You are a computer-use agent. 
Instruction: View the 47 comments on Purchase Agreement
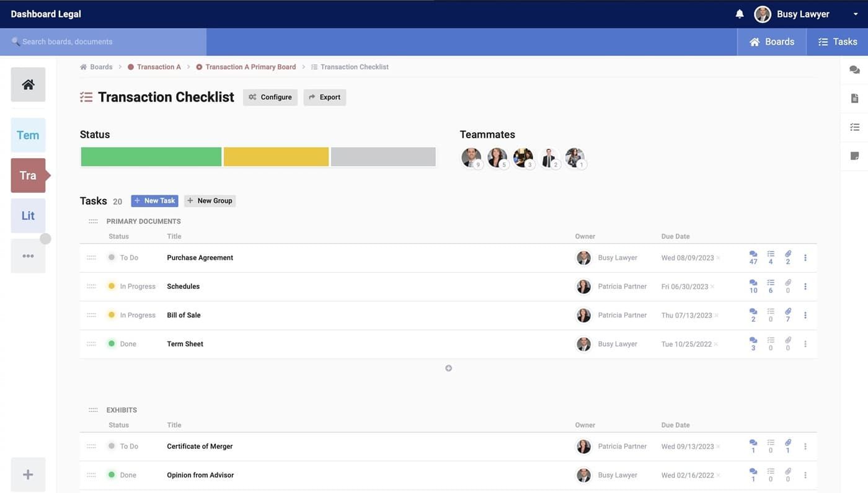pyautogui.click(x=752, y=257)
